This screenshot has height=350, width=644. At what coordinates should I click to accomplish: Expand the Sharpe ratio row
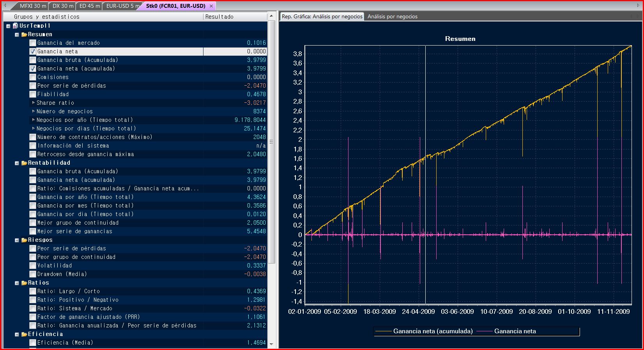pos(34,103)
